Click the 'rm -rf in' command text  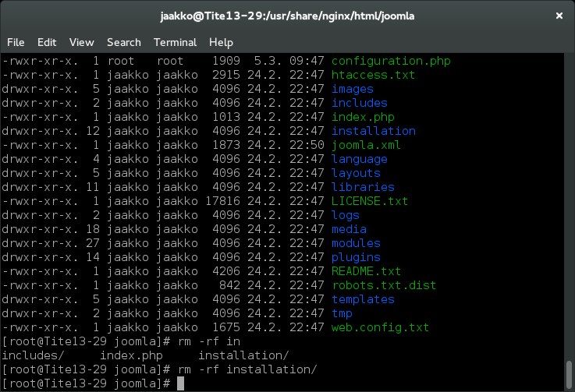[209, 341]
